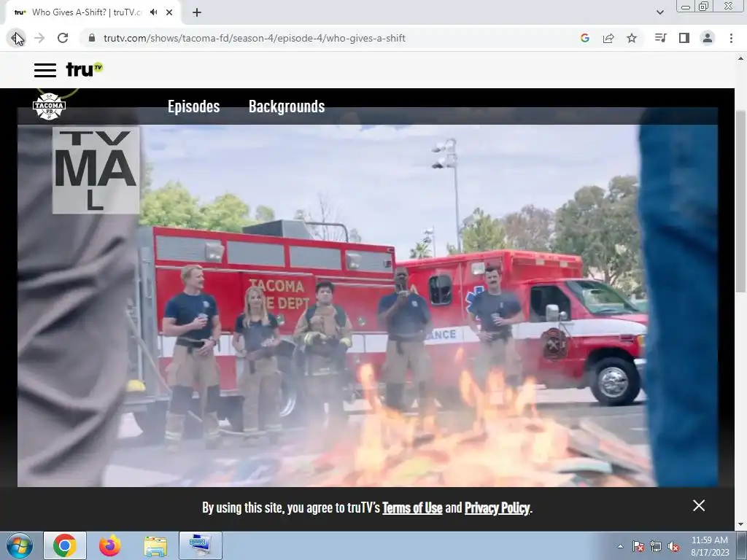The image size is (747, 560).
Task: Close the Who Gives A-Shift tab
Action: (x=169, y=12)
